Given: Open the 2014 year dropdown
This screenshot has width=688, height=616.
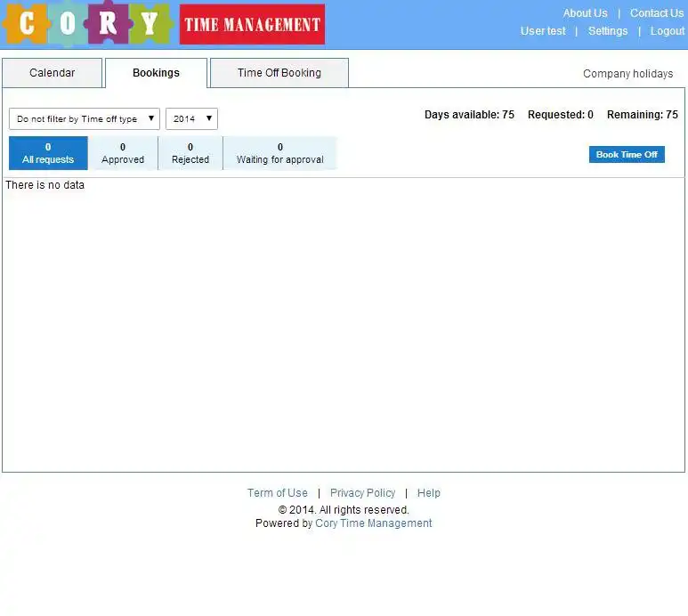Looking at the screenshot, I should (191, 119).
